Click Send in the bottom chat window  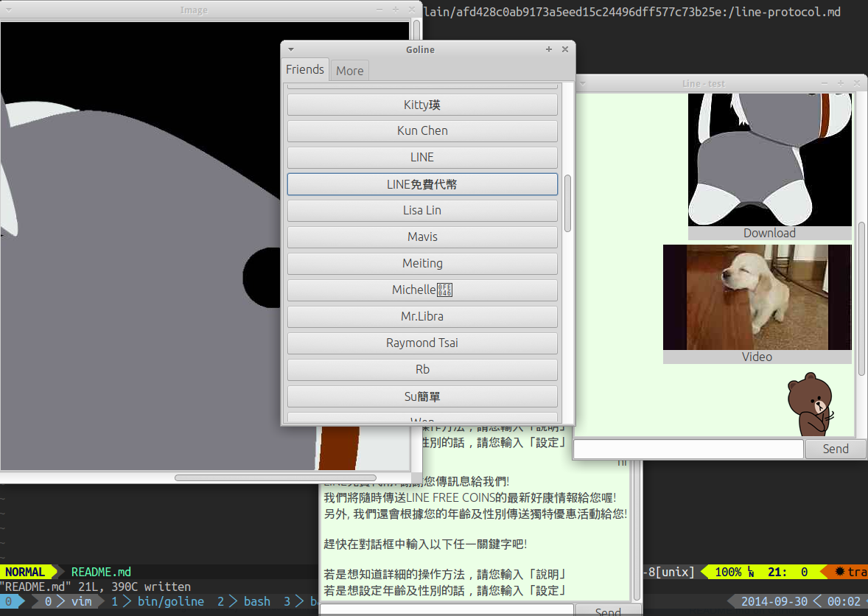tap(608, 610)
